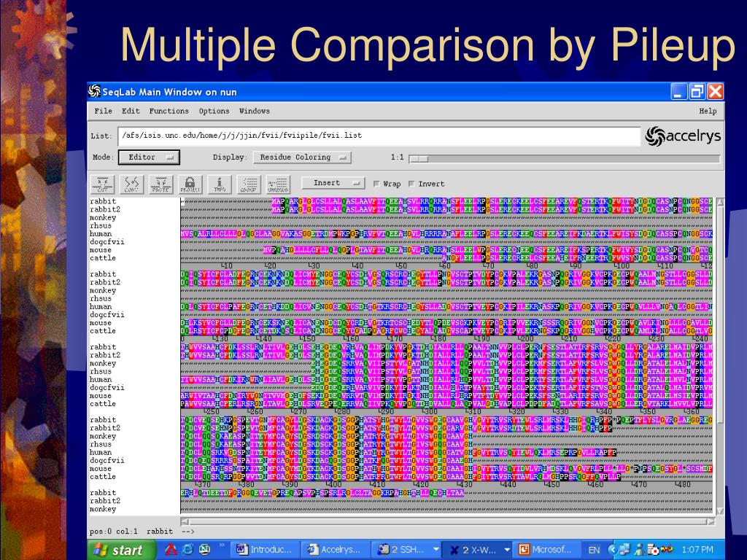Click the CUT toolbar icon
Viewport: 747px width, 560px height.
102,184
